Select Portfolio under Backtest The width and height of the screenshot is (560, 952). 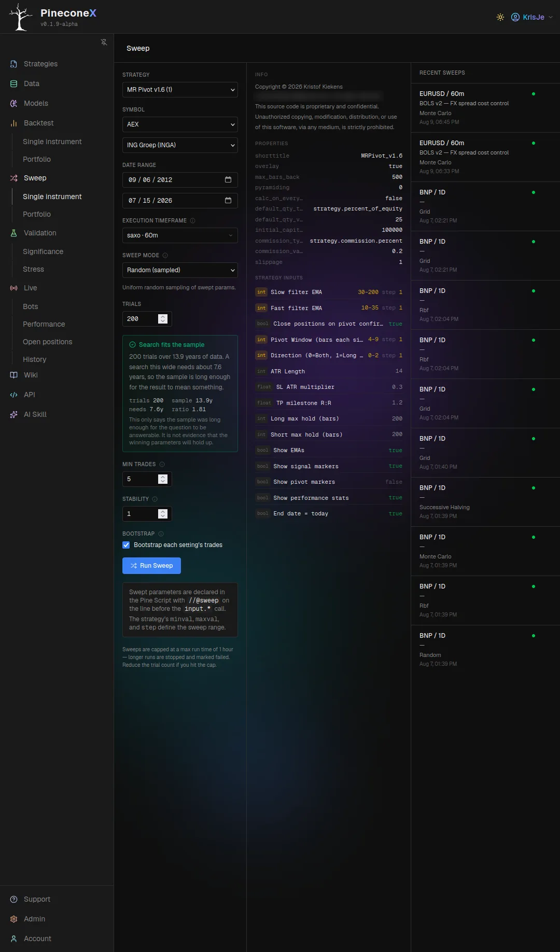pos(37,159)
